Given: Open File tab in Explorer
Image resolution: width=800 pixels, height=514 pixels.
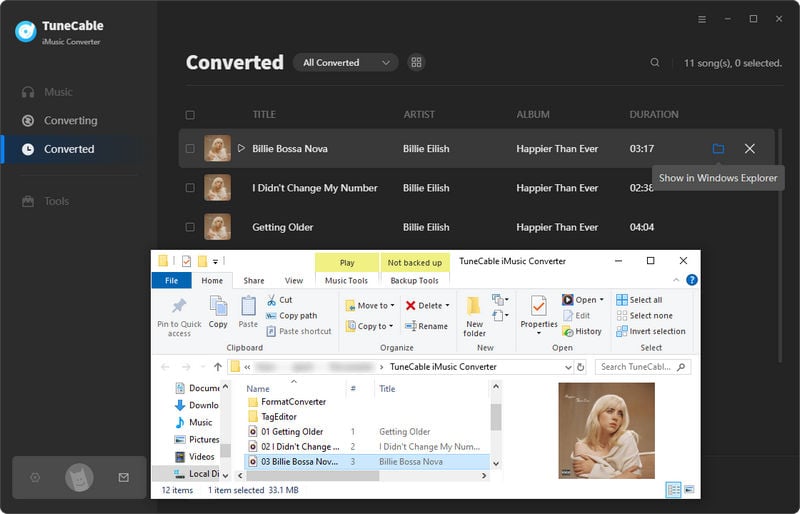Looking at the screenshot, I should click(x=171, y=280).
